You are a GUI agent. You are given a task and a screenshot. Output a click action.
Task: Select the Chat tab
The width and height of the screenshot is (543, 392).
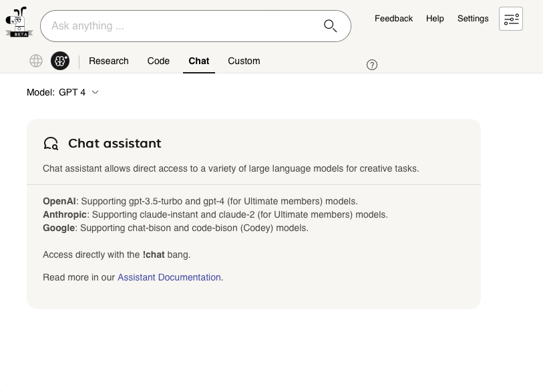point(198,61)
